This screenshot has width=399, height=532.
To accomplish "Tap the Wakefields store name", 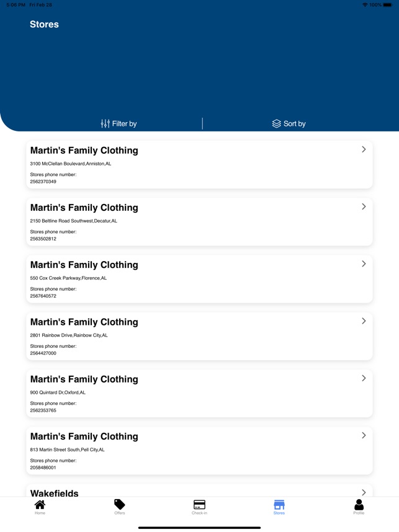I will click(55, 494).
